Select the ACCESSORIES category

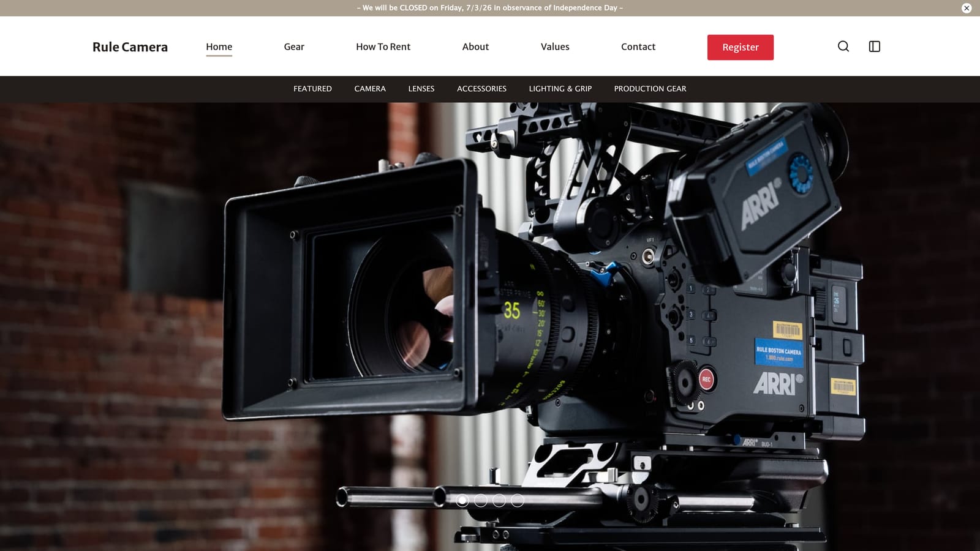click(x=481, y=89)
